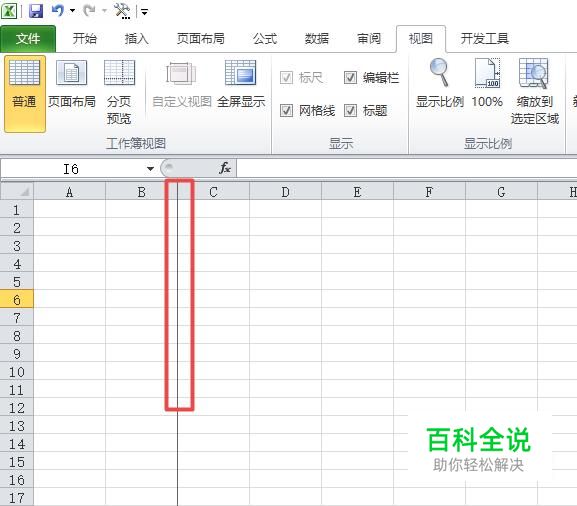Select row 10 header
Viewport: 577px width, 506px height.
(17, 372)
